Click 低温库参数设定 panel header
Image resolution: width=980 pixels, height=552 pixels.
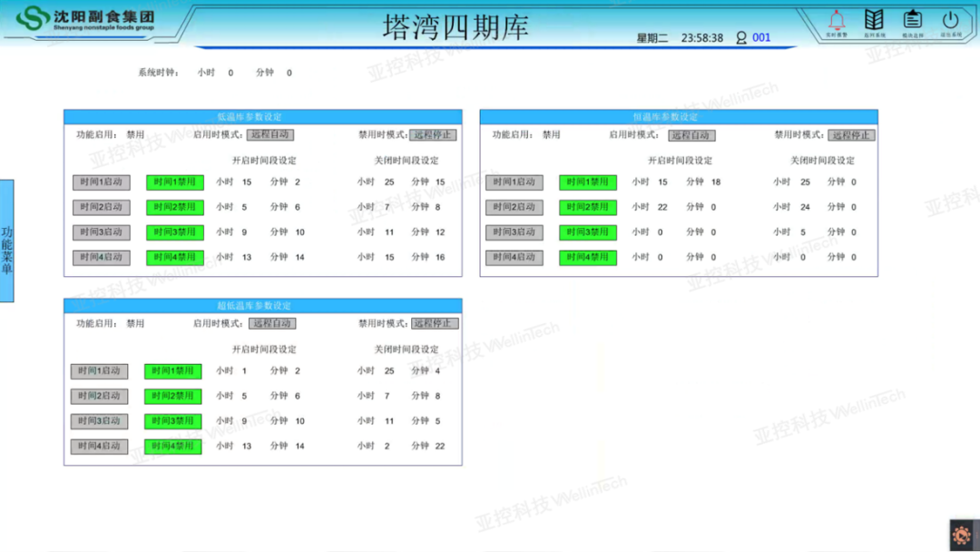coord(262,117)
